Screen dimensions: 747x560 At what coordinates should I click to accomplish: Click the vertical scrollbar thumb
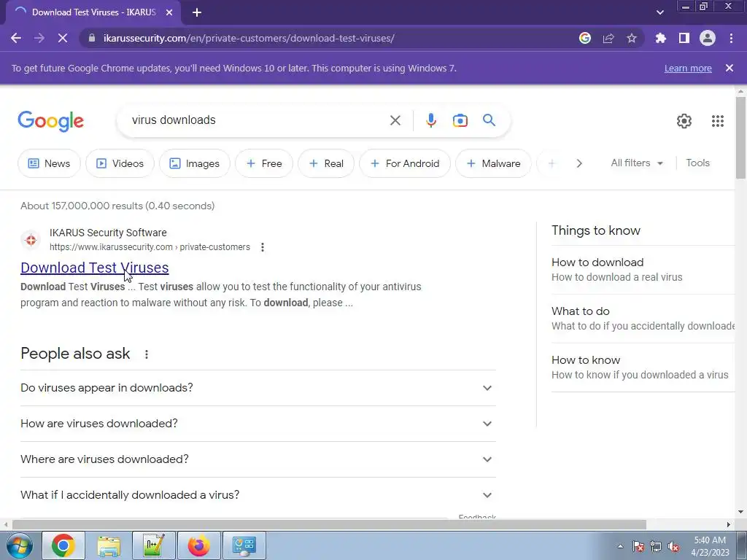pos(740,138)
